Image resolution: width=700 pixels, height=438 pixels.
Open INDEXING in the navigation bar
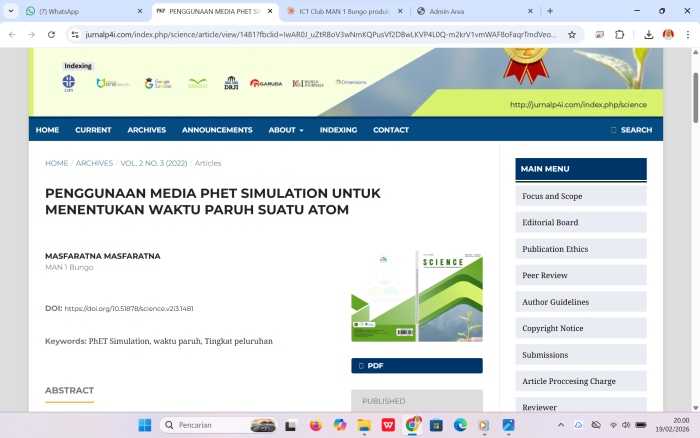[338, 130]
